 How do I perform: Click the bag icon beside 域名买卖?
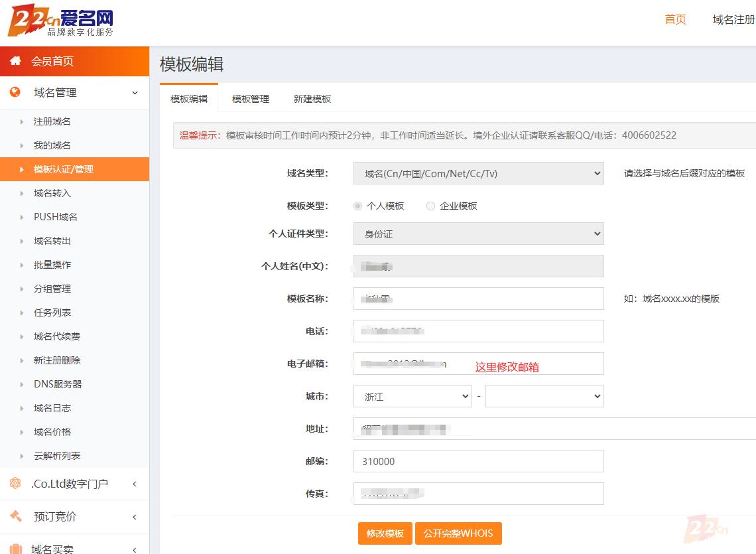[15, 548]
